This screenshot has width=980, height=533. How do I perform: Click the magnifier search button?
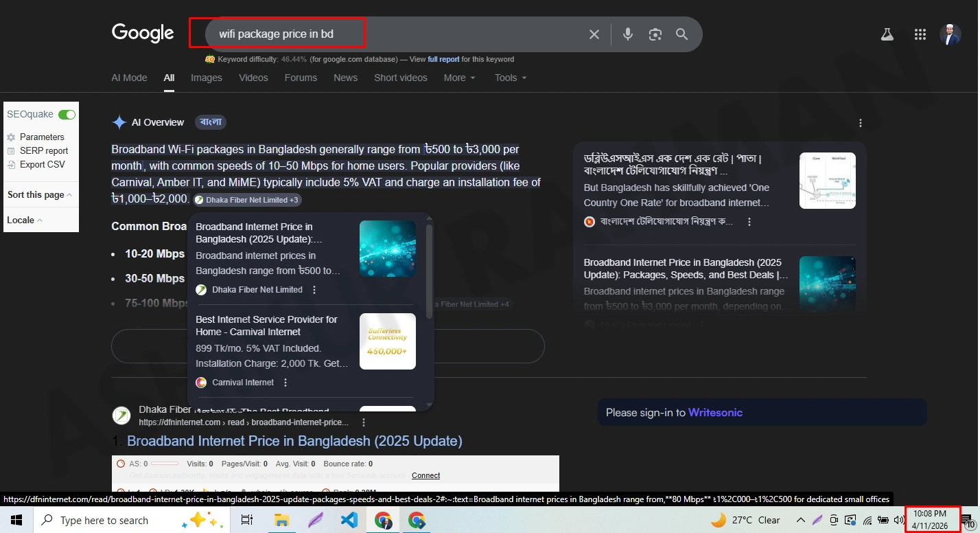[x=681, y=34]
